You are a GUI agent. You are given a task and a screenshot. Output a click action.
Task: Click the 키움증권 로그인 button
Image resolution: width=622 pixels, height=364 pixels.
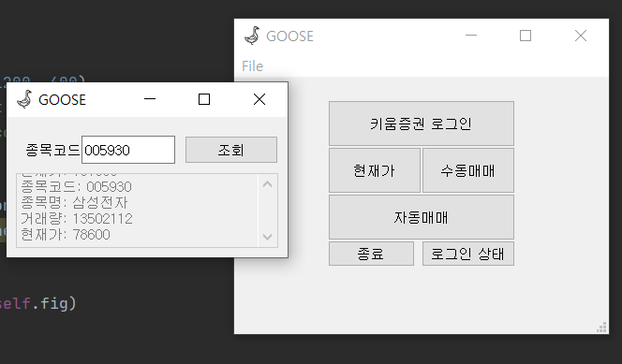pos(422,124)
